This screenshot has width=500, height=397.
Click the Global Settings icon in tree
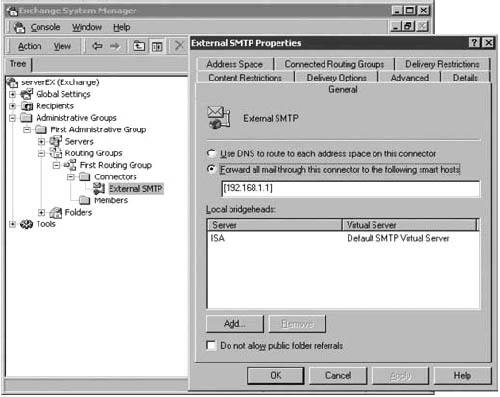(27, 94)
